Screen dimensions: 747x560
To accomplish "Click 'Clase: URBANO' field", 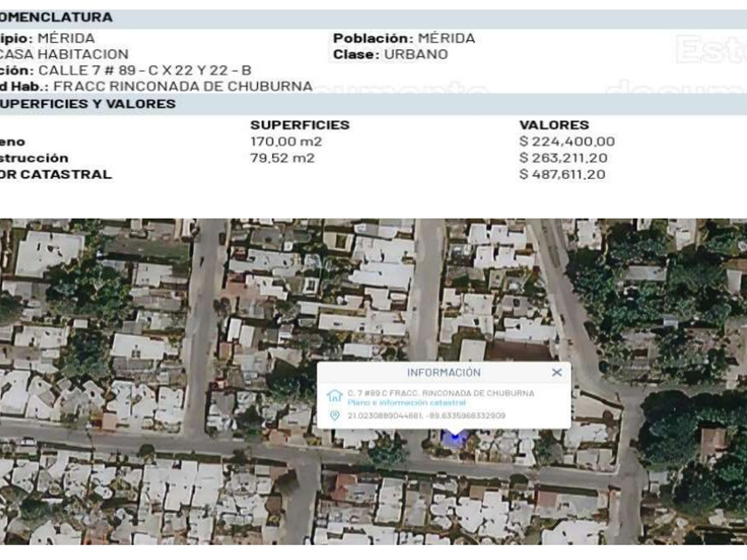I will point(390,54).
